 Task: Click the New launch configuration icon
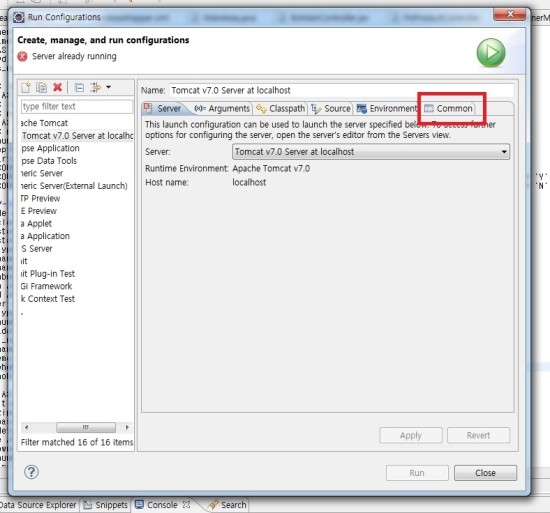coord(26,87)
